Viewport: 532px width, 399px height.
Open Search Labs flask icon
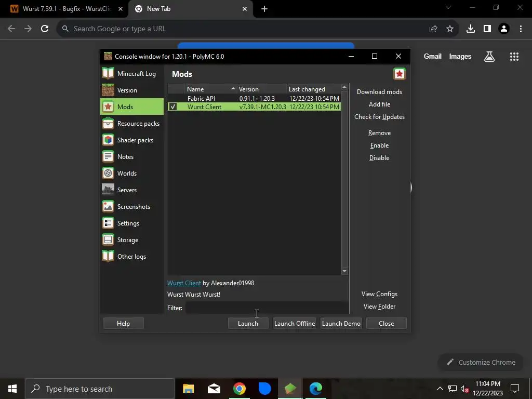click(489, 57)
